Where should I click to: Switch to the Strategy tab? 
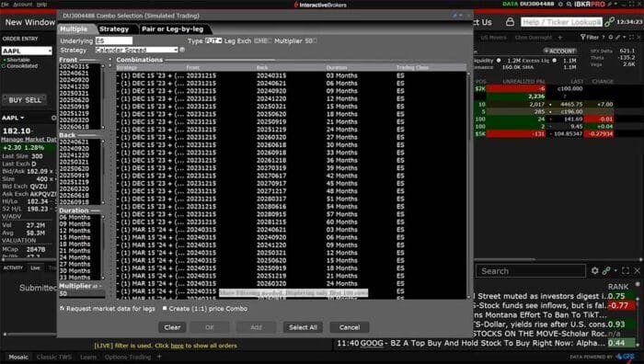pos(114,29)
